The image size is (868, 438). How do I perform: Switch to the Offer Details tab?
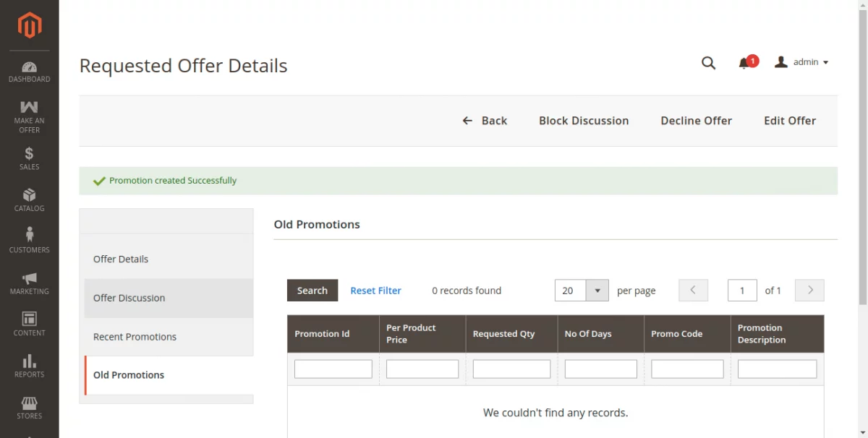coord(121,259)
